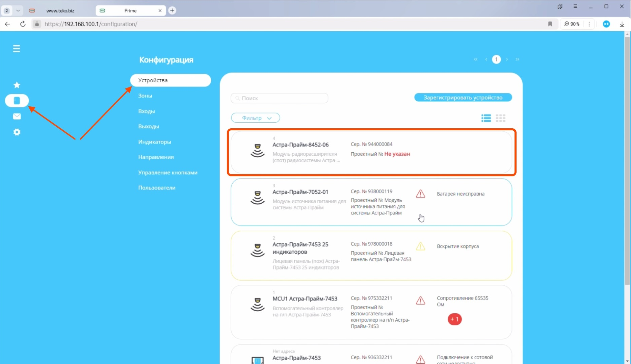Close the Prime browser tab
The height and width of the screenshot is (364, 631).
coord(160,10)
